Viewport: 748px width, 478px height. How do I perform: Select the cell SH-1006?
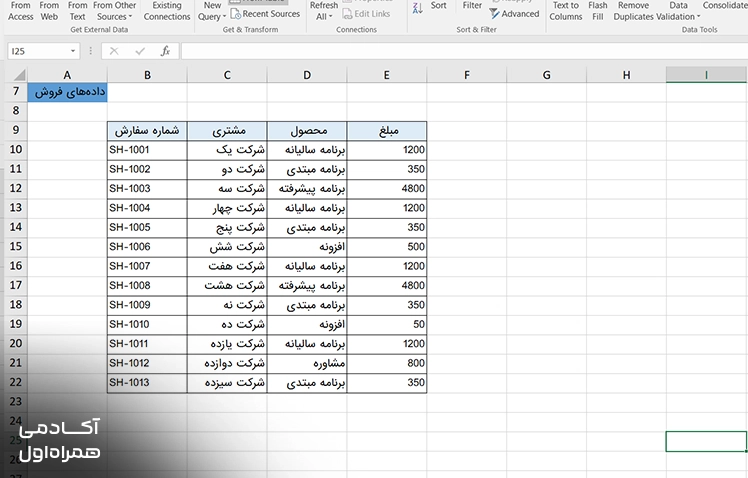147,247
